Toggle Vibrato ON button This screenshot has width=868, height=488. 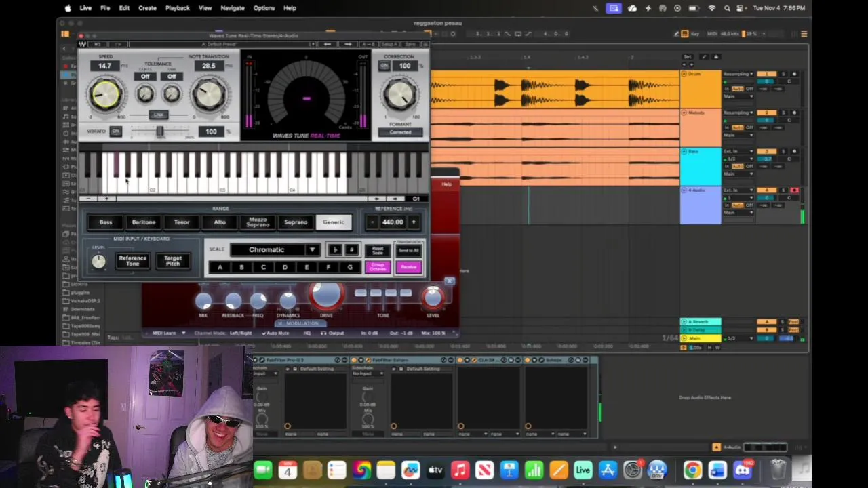(x=116, y=131)
